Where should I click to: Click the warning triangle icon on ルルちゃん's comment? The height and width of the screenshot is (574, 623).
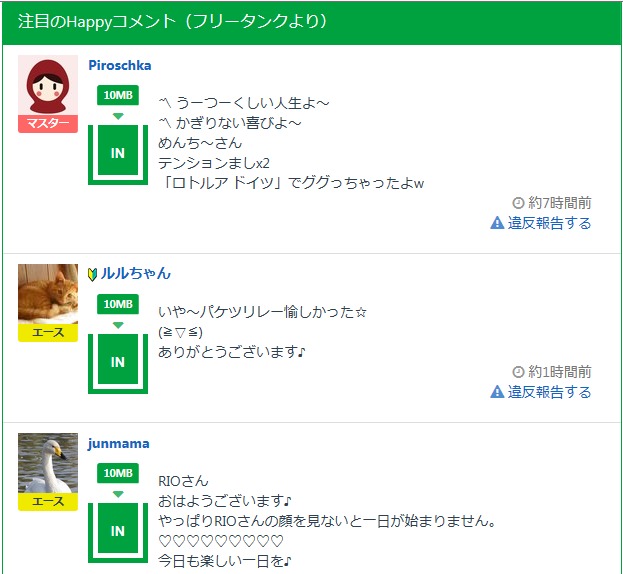point(497,392)
